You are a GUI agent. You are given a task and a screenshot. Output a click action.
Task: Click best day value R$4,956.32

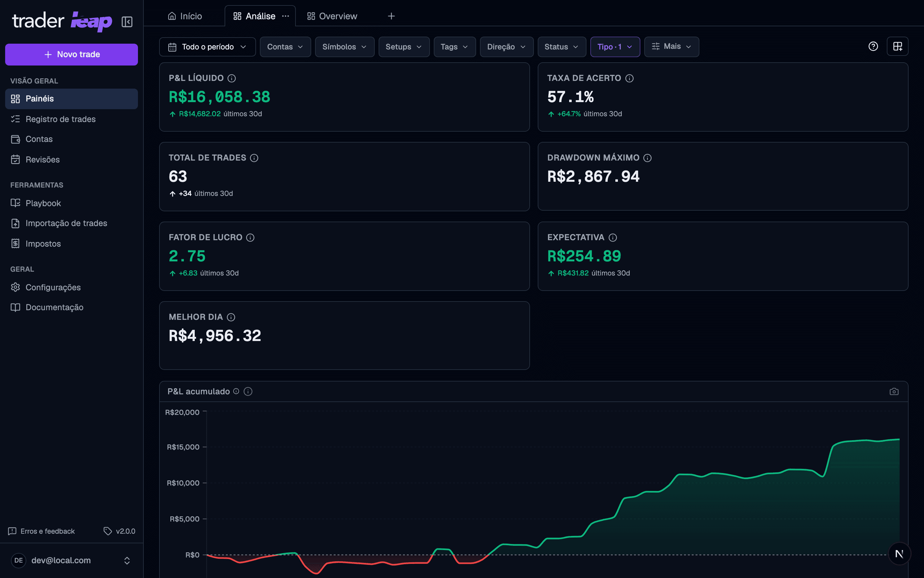[215, 336]
